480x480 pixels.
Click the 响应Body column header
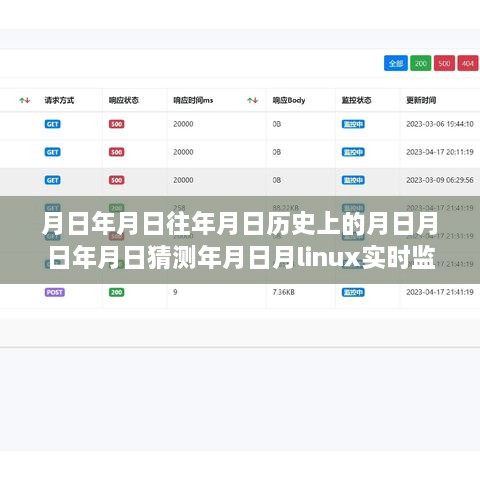289,100
